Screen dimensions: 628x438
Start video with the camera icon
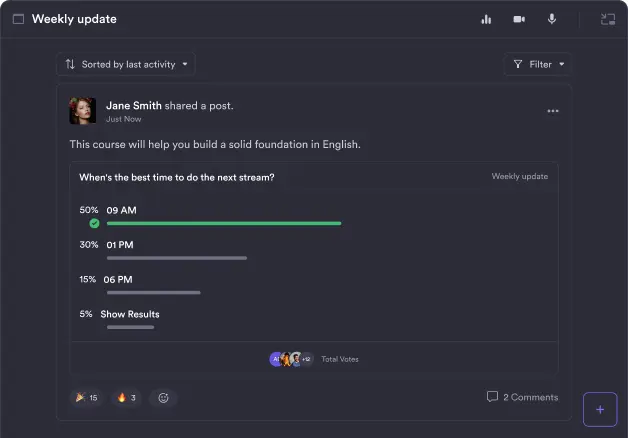[x=519, y=19]
